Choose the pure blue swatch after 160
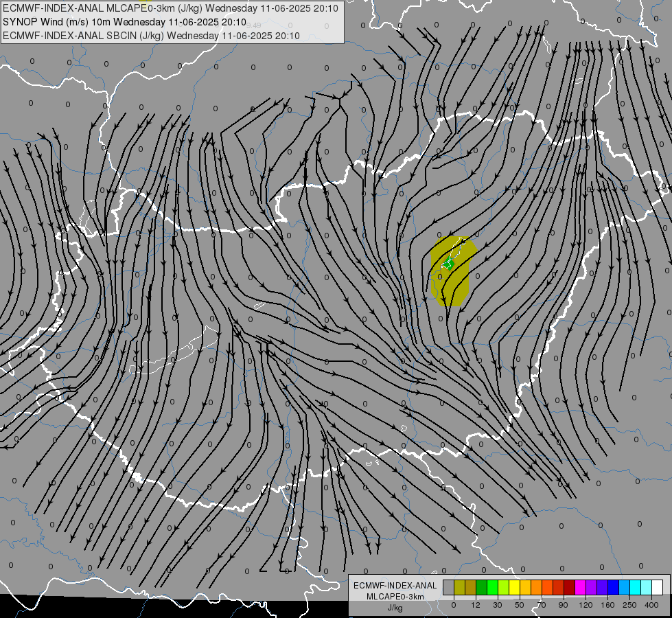672x618 pixels. click(x=613, y=587)
